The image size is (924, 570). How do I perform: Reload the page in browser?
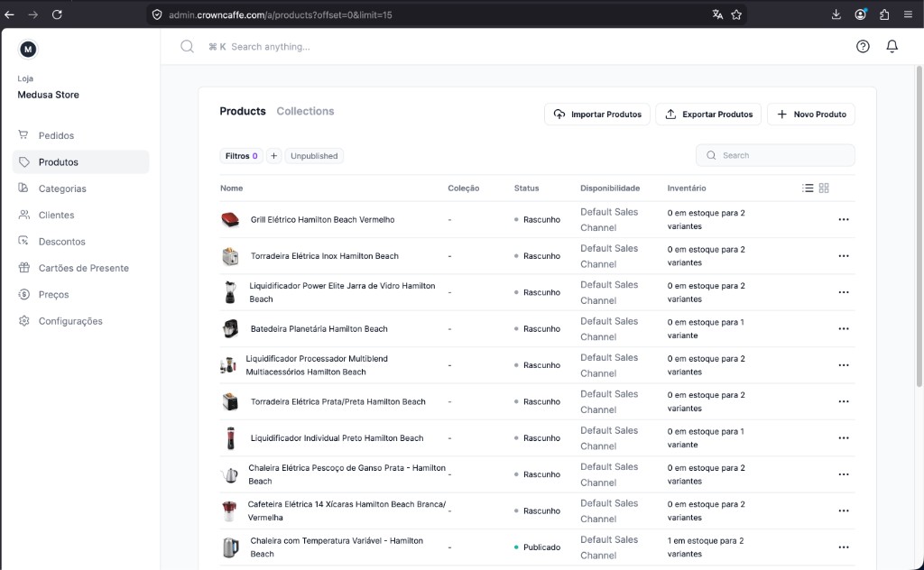[x=57, y=14]
